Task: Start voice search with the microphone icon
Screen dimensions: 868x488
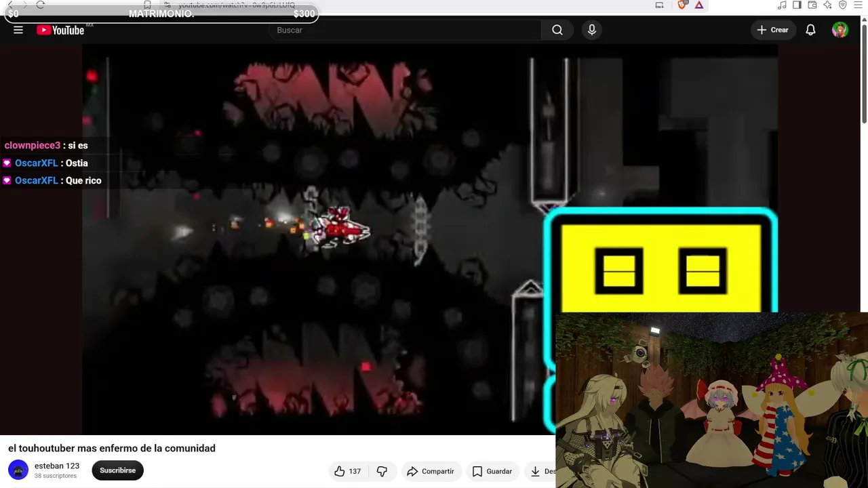Action: click(592, 30)
